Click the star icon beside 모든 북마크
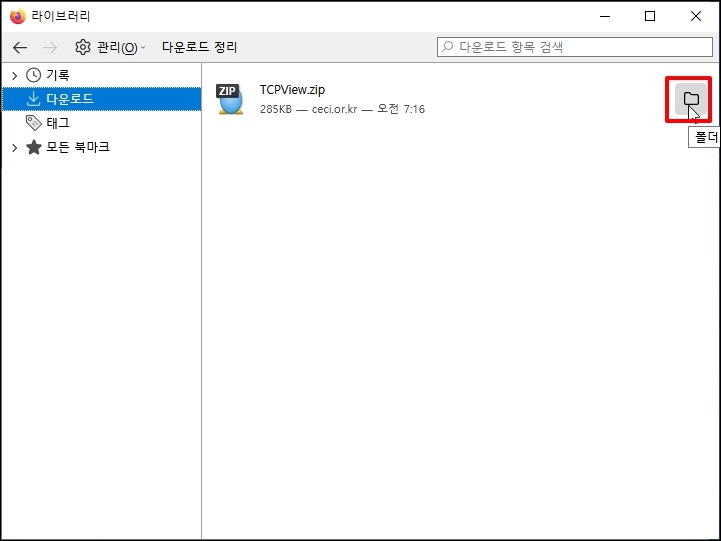 click(34, 147)
